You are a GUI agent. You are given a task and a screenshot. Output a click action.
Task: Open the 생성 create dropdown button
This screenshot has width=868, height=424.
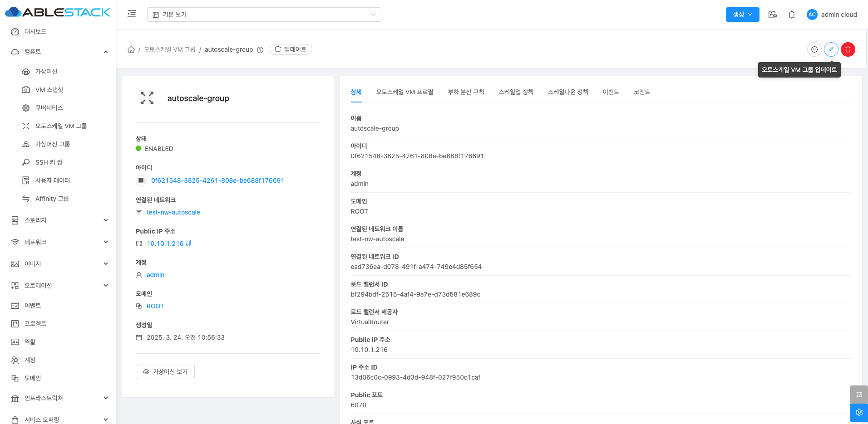[x=742, y=15]
